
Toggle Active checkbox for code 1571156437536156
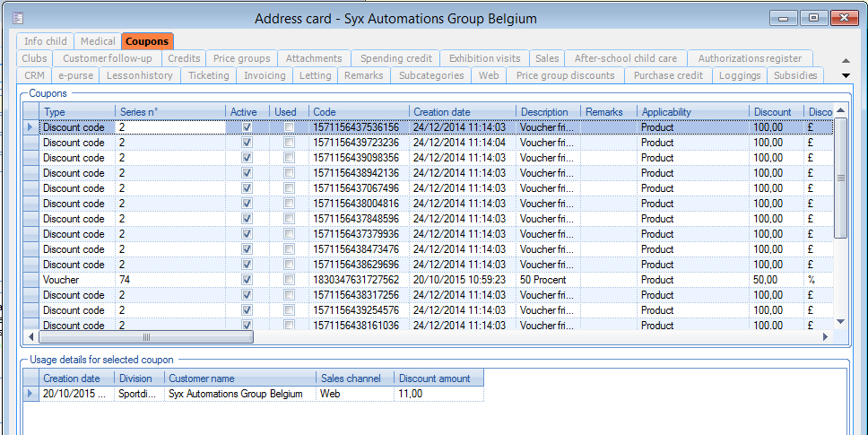coord(247,127)
